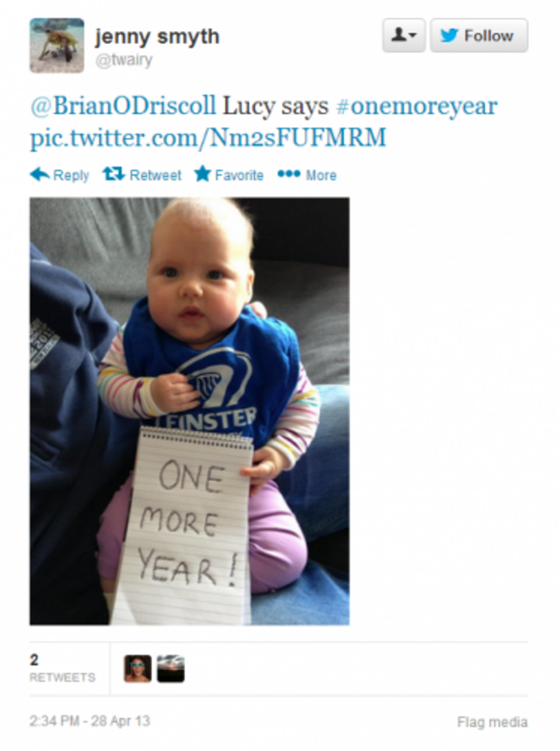Click the Retweet text label
This screenshot has width=560, height=751.
(x=156, y=175)
